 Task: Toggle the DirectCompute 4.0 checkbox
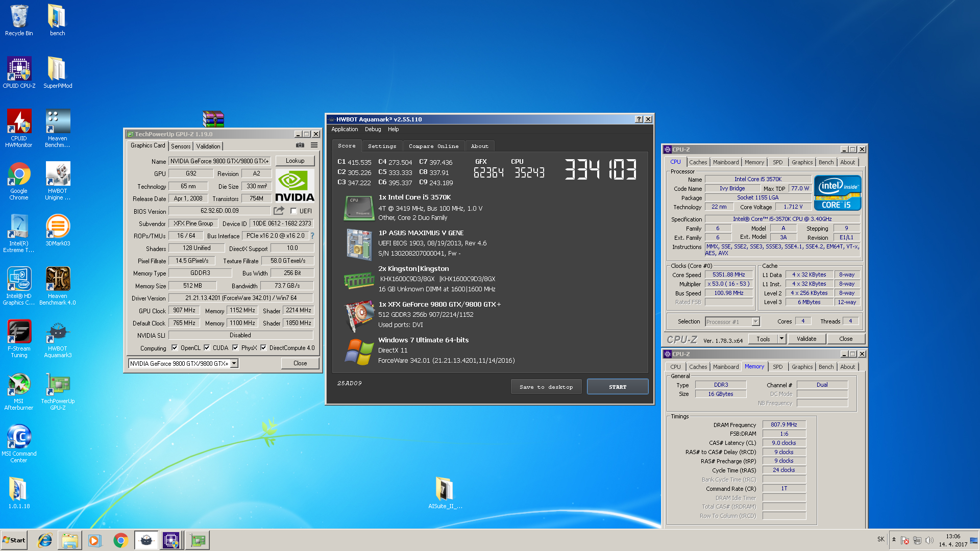263,348
